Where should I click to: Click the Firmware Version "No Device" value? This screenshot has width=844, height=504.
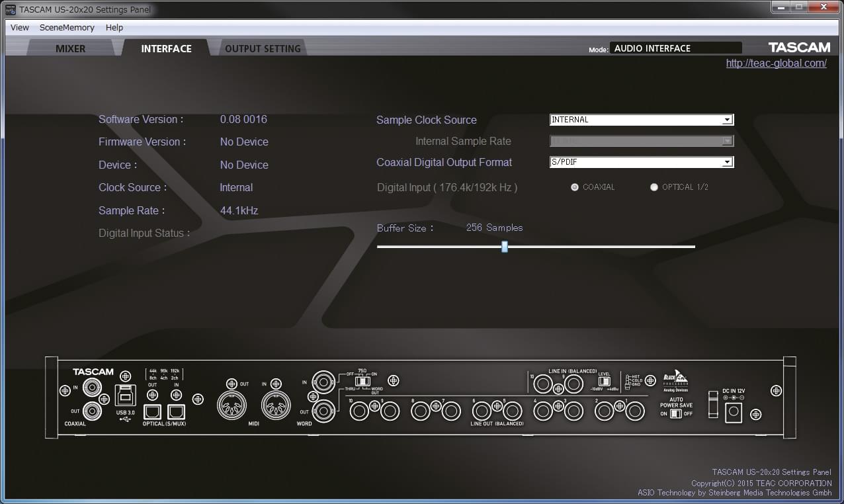[x=244, y=142]
